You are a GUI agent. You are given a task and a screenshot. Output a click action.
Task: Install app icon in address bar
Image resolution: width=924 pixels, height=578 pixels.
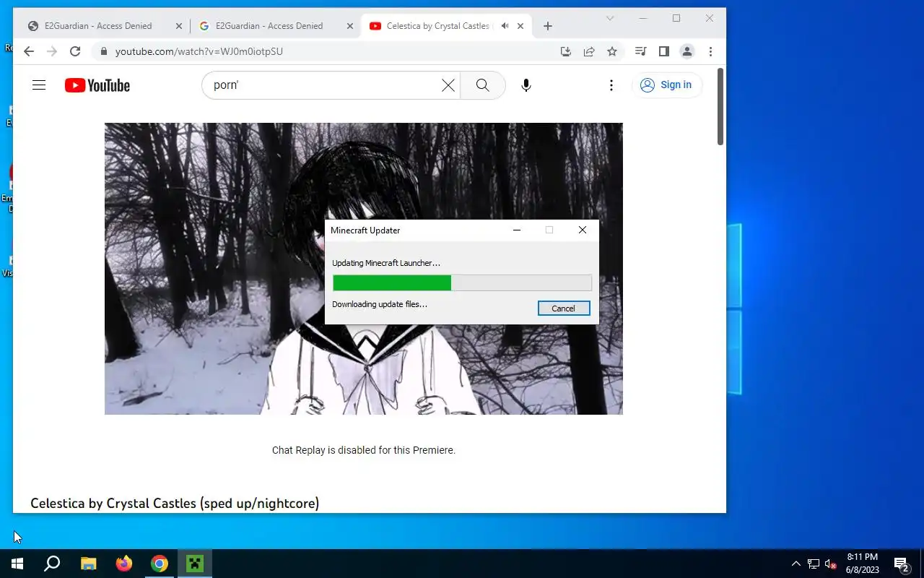566,51
